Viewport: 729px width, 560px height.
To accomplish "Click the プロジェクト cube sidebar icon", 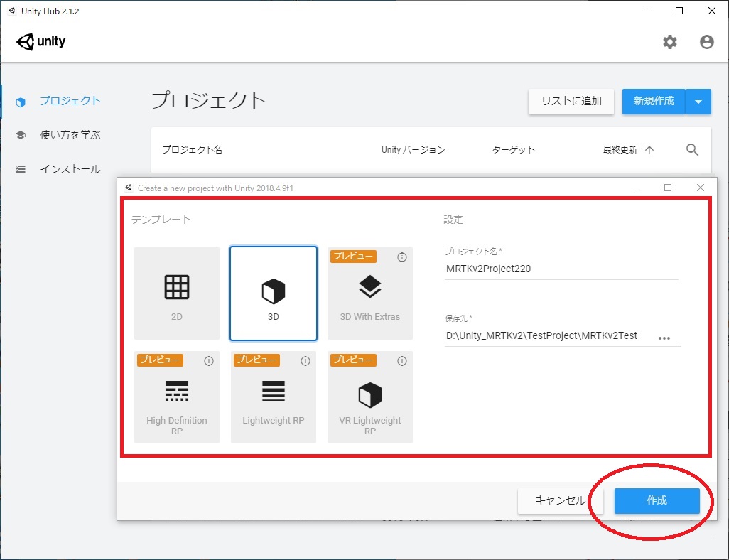I will click(21, 102).
